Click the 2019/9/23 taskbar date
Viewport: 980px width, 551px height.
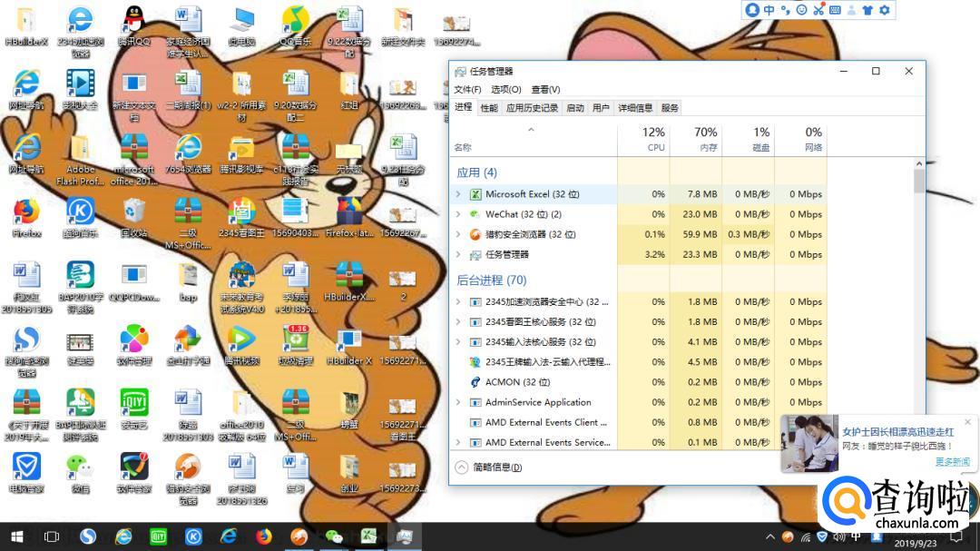coord(916,544)
